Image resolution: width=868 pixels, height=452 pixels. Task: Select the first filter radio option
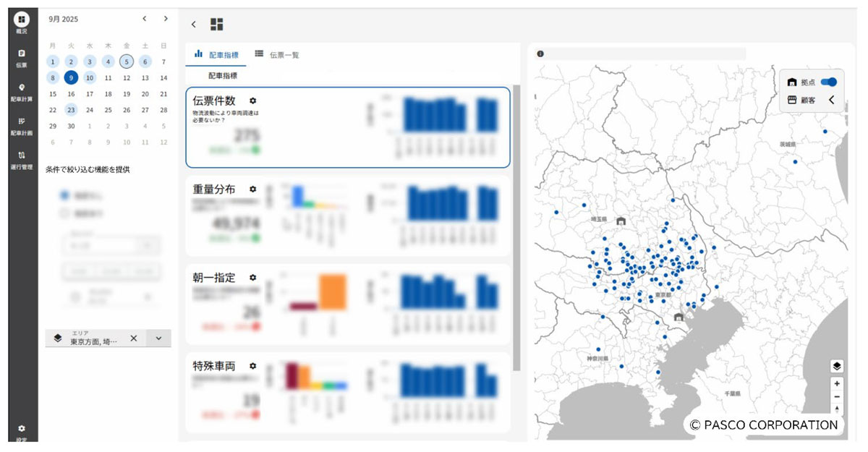(x=64, y=195)
